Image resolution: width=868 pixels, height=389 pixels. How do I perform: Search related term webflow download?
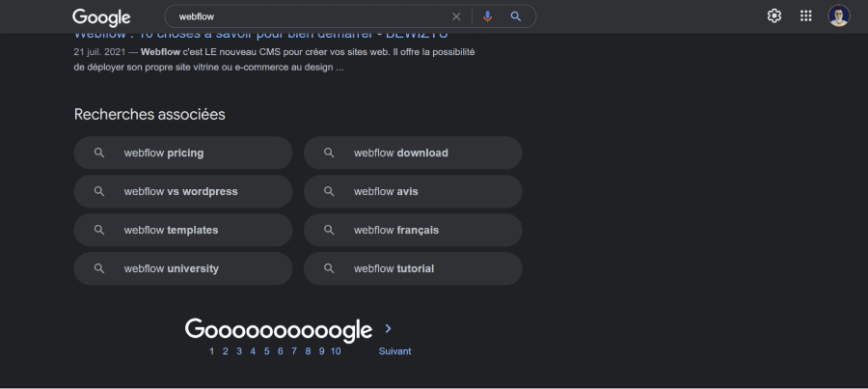pos(413,153)
